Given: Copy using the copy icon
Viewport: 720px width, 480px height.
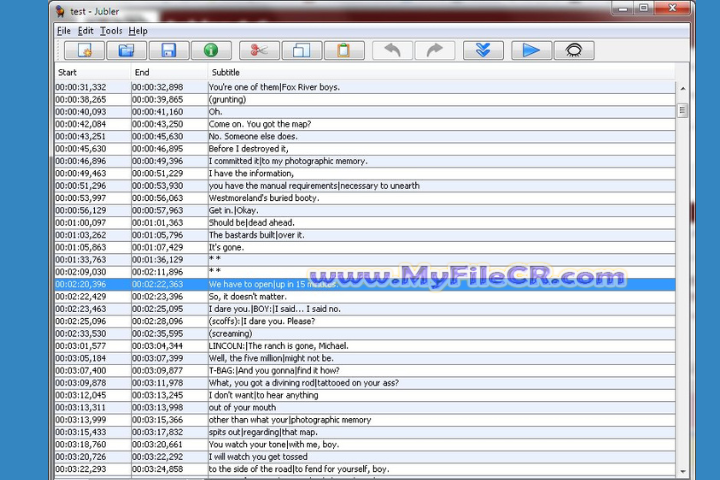Looking at the screenshot, I should point(301,51).
